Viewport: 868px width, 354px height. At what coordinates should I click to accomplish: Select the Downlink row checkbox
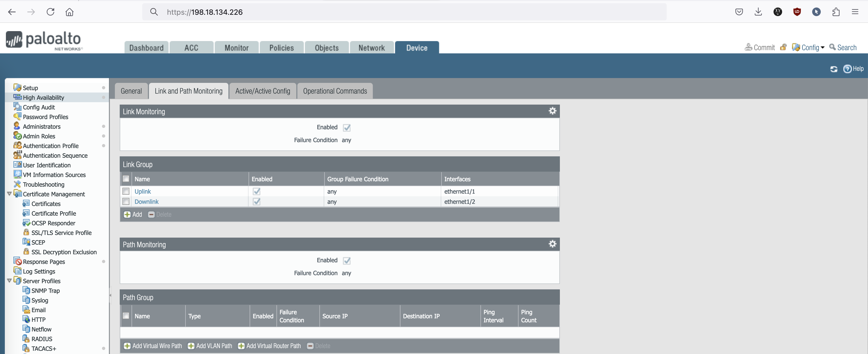pos(126,201)
